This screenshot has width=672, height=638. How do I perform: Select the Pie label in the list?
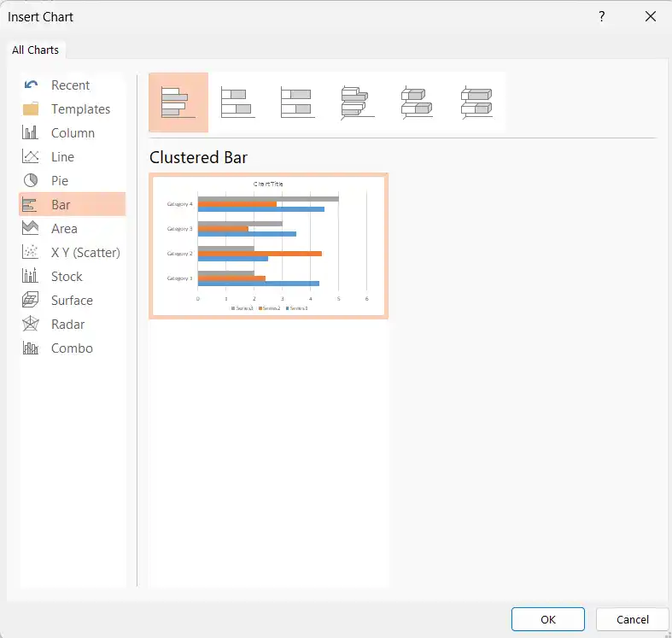coord(60,181)
